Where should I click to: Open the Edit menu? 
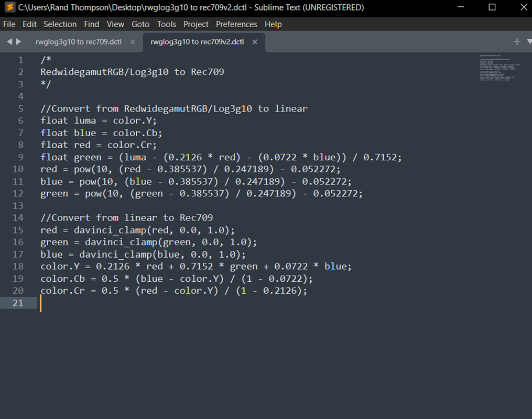point(29,25)
